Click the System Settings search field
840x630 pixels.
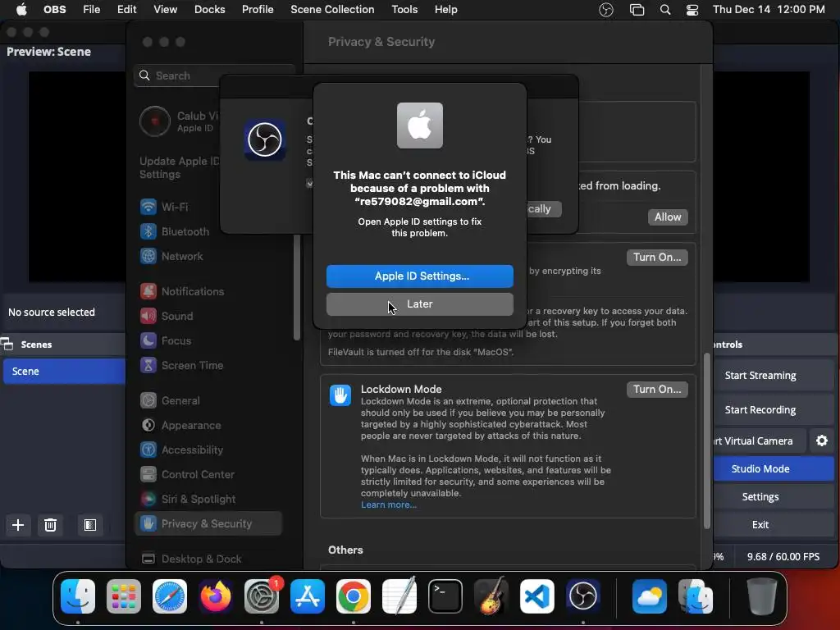click(x=214, y=75)
